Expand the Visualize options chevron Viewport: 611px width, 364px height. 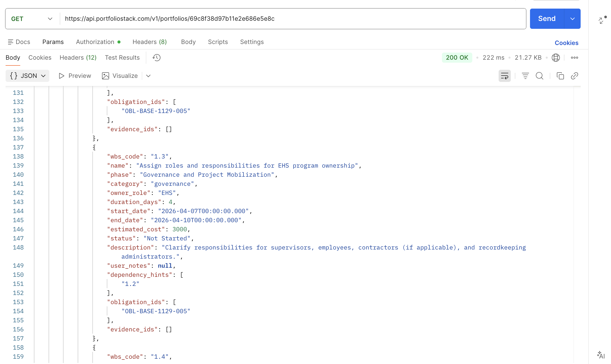coord(148,76)
